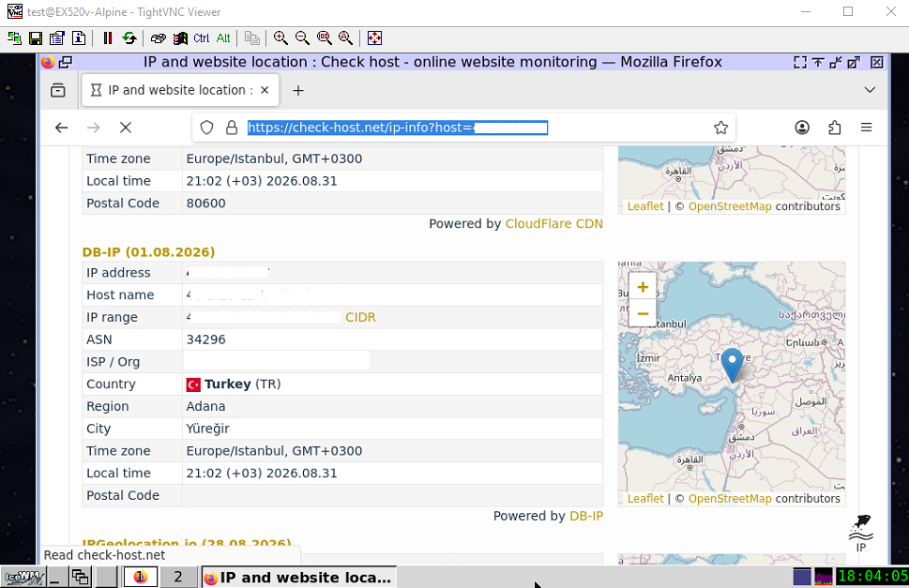Screen dimensions: 909x588
Task: Click the country value 'Turkey (TR)'
Action: pos(233,384)
